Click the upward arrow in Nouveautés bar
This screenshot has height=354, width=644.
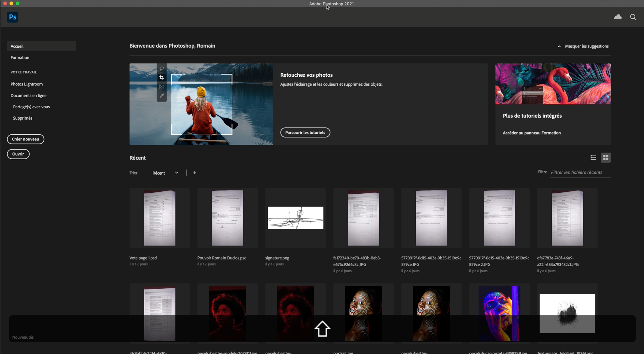click(322, 329)
